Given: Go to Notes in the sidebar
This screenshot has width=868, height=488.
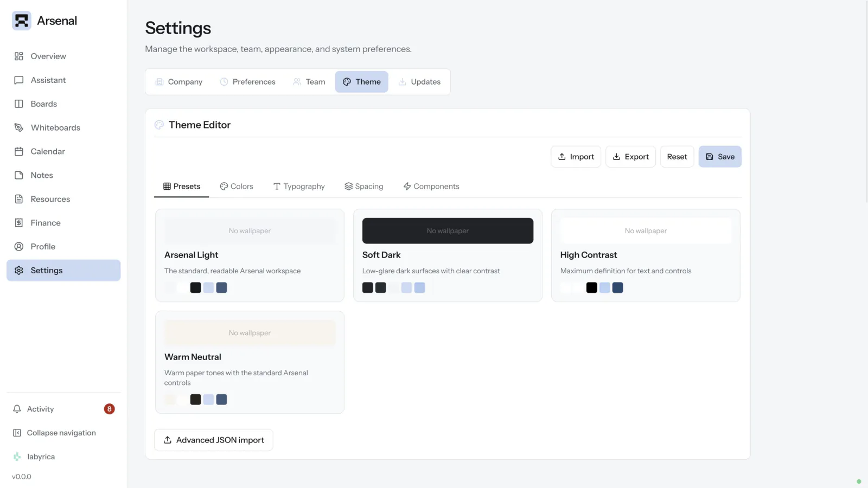Looking at the screenshot, I should [63, 175].
